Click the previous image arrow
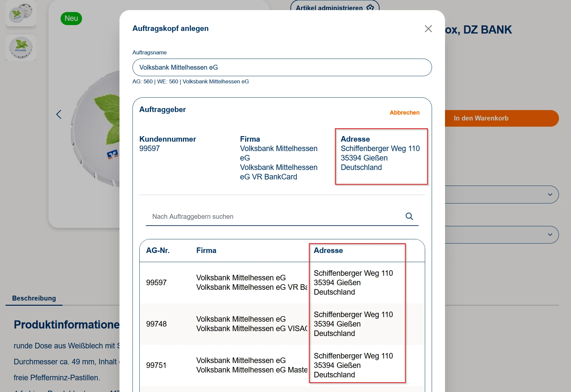 (59, 114)
